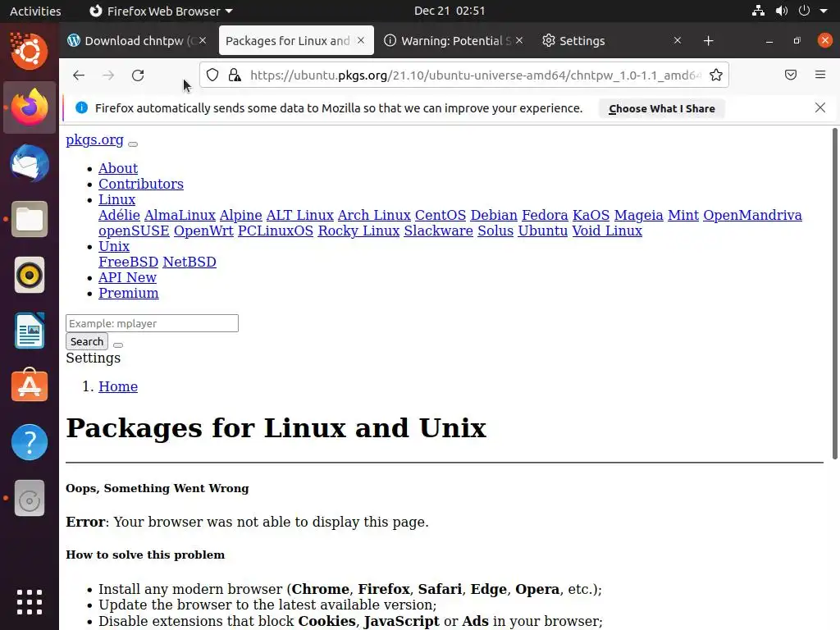Click the volume icon in top bar
The height and width of the screenshot is (630, 840).
(x=782, y=11)
